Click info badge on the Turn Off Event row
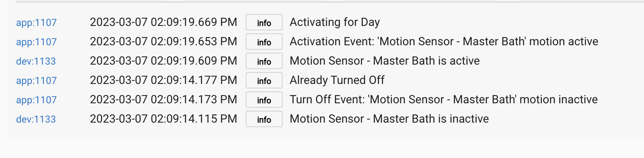The width and height of the screenshot is (644, 158). [x=264, y=100]
